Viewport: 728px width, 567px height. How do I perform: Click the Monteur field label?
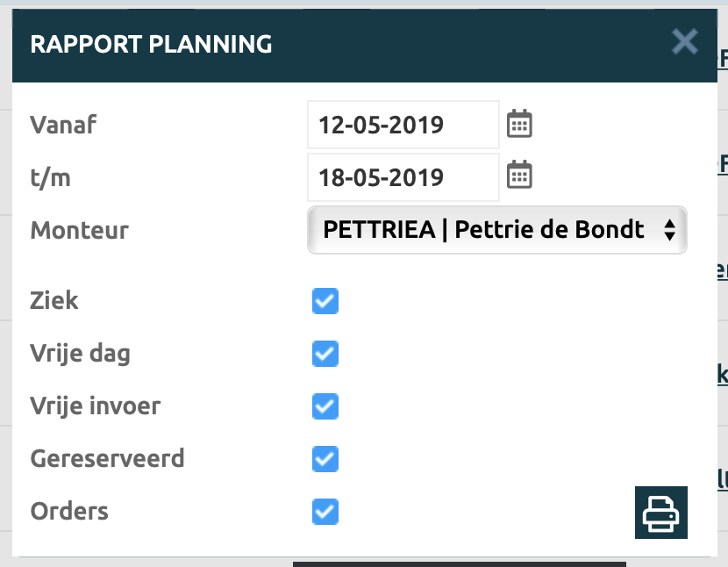pyautogui.click(x=79, y=231)
